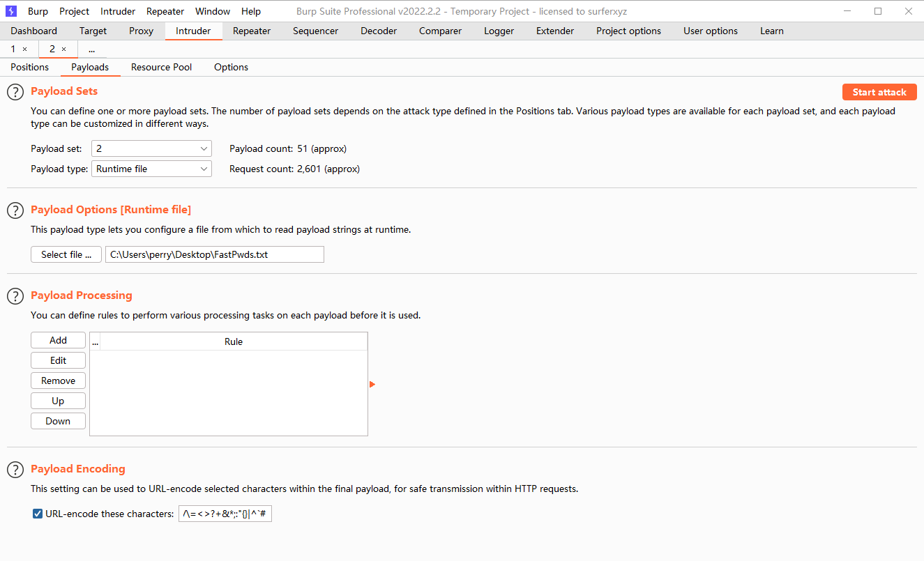Open the Intruder menu in menu bar
This screenshot has width=924, height=561.
click(118, 11)
